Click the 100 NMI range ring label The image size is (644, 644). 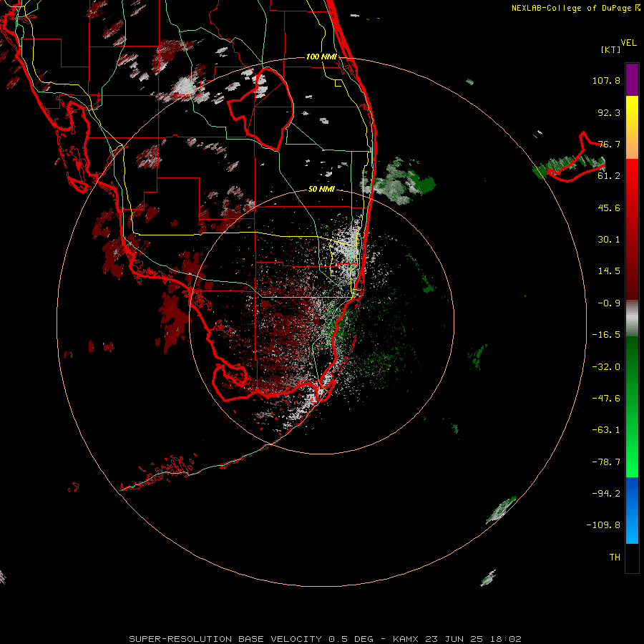pos(321,57)
